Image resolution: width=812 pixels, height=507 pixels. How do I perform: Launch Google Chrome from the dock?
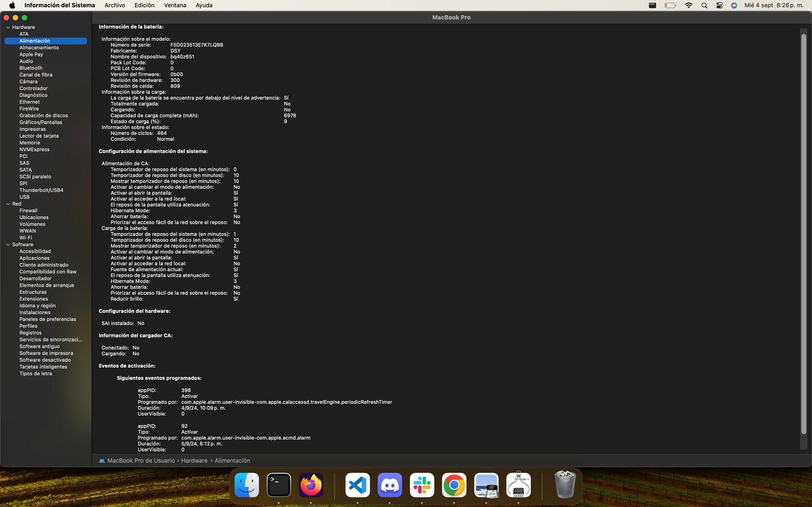coord(454,485)
